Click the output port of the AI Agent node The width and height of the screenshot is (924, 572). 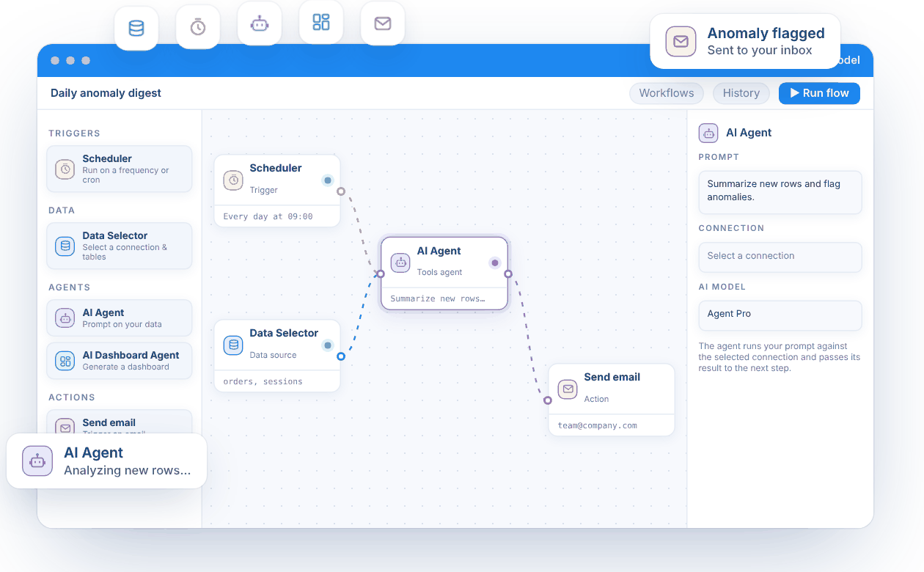(x=508, y=274)
